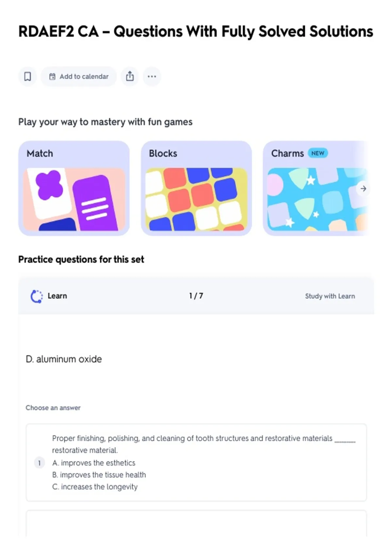Click the share icon button
392x556 pixels.
pos(130,77)
